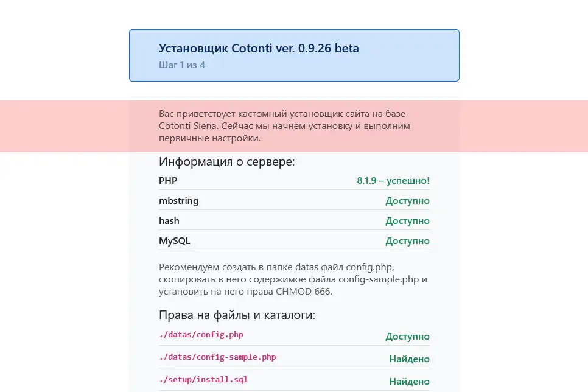
Task: Click the PHP version status "8.1.9 – успешно!"
Action: [393, 180]
